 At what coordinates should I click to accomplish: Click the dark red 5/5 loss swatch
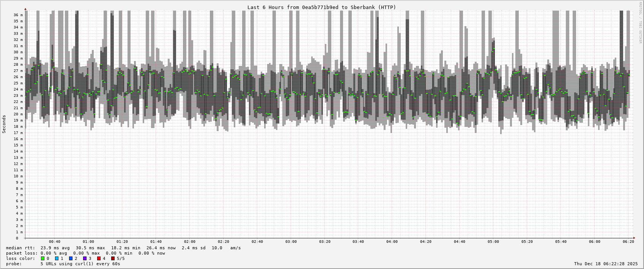click(x=113, y=259)
